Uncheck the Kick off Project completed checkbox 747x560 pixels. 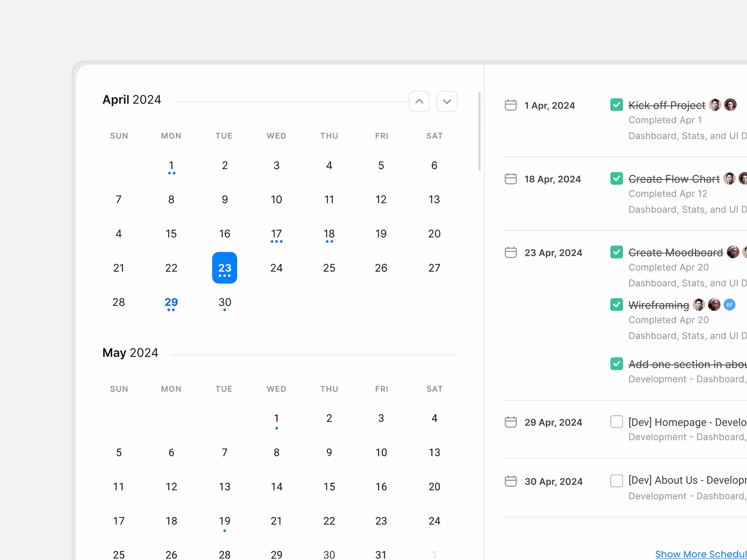point(616,105)
